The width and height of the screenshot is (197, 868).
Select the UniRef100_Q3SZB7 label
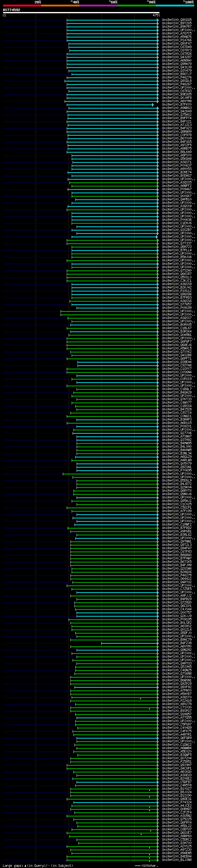(x=177, y=230)
